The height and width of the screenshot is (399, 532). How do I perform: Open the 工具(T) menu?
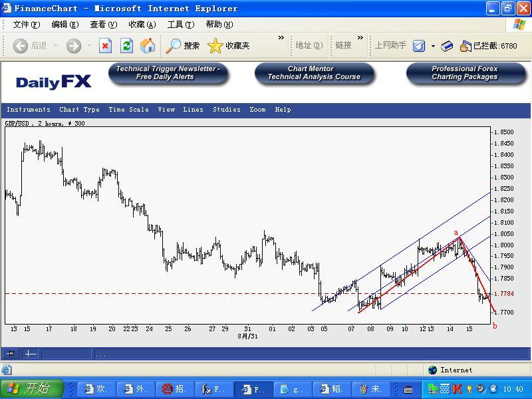(181, 25)
